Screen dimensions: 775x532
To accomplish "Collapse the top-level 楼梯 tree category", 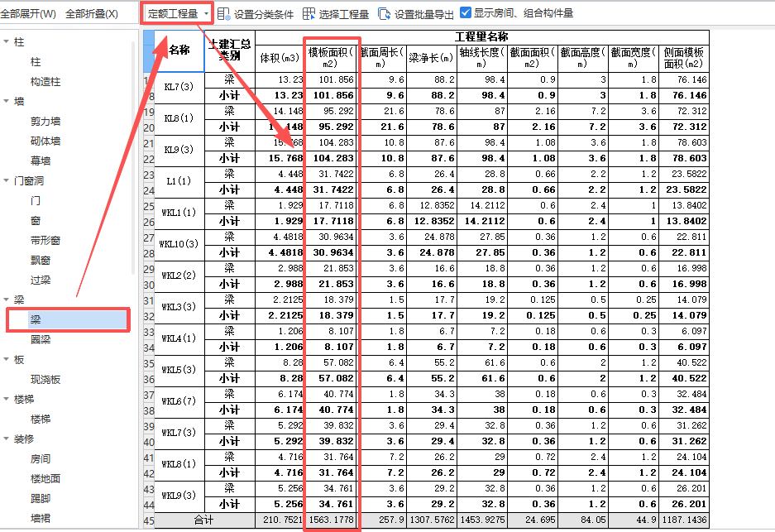I will (7, 399).
